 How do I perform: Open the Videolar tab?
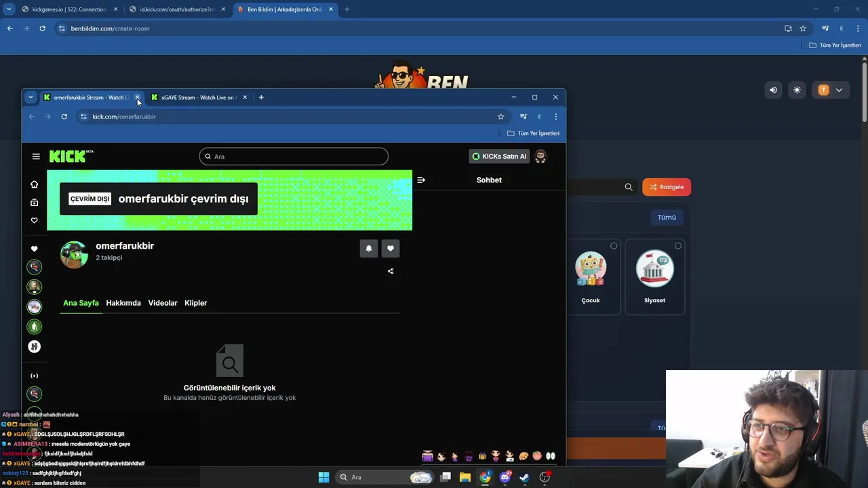pyautogui.click(x=163, y=303)
